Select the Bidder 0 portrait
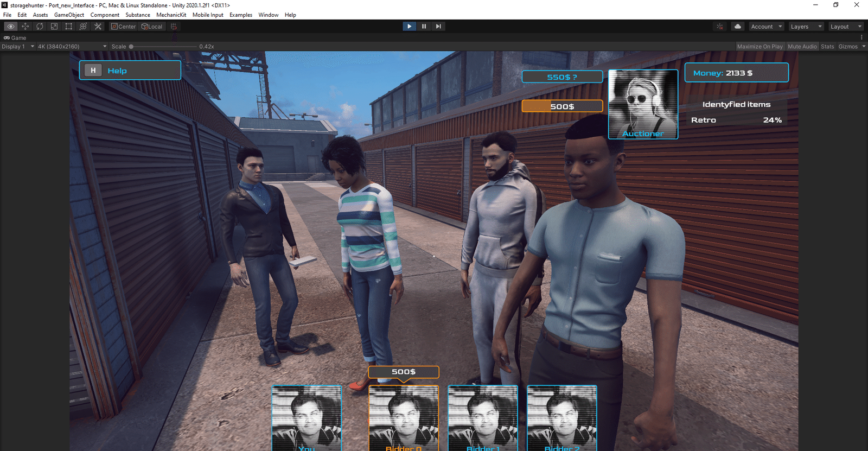This screenshot has width=868, height=451. click(x=404, y=418)
